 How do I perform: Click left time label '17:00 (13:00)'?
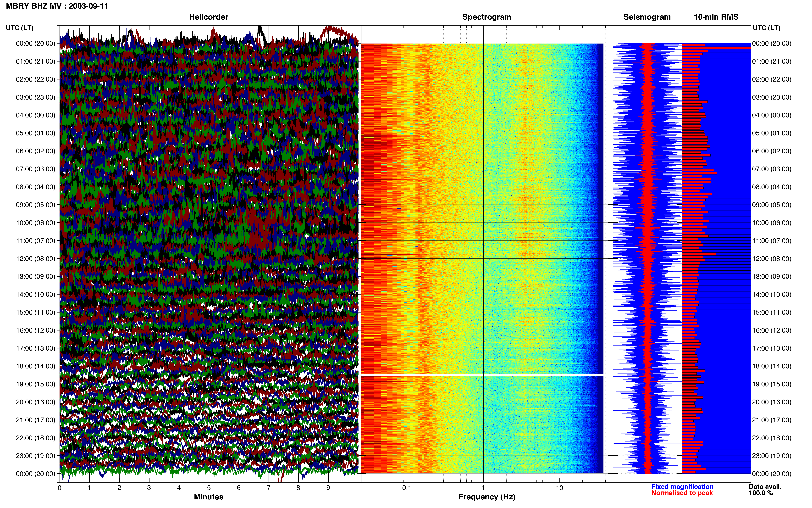(x=36, y=348)
